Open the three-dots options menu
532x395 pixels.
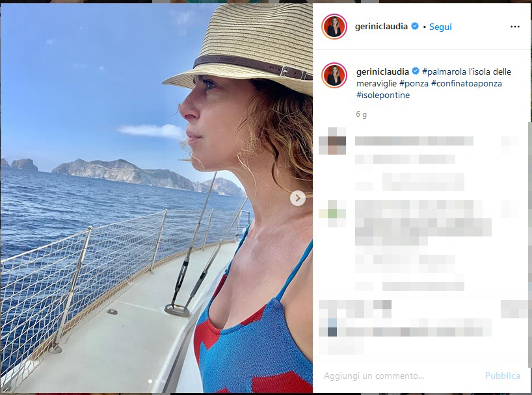point(514,27)
